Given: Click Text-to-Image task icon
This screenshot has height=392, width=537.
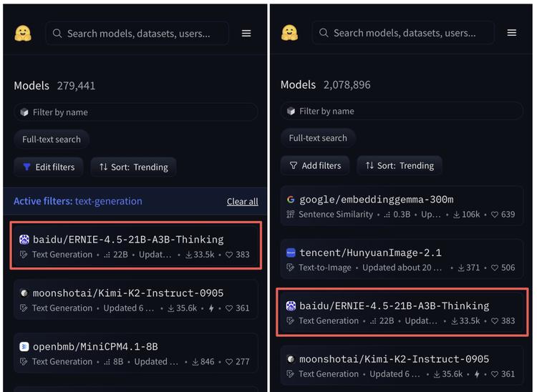Looking at the screenshot, I should pos(291,268).
